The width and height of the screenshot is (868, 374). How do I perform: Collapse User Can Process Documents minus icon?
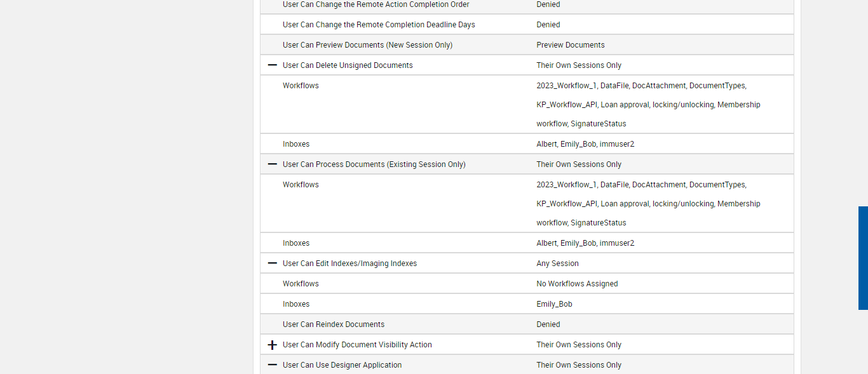(x=273, y=164)
